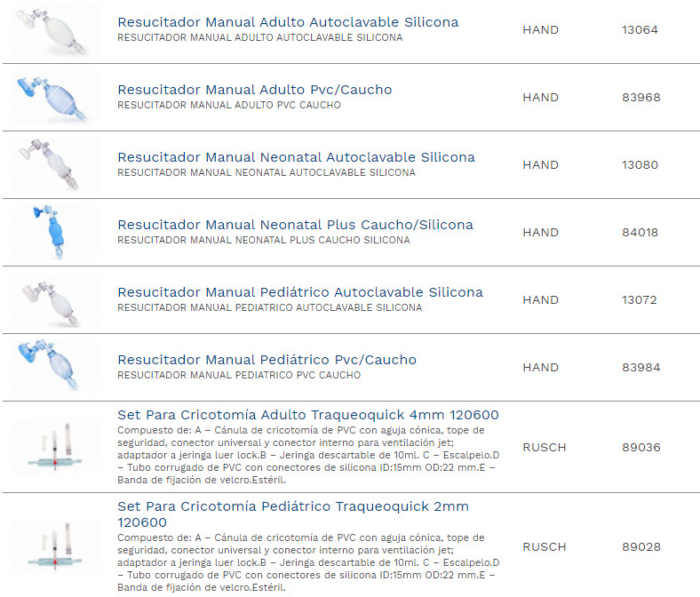Open Resucitador Manual Pediátrico Autoclavable Silicona
This screenshot has width=700, height=597.
pyautogui.click(x=300, y=292)
